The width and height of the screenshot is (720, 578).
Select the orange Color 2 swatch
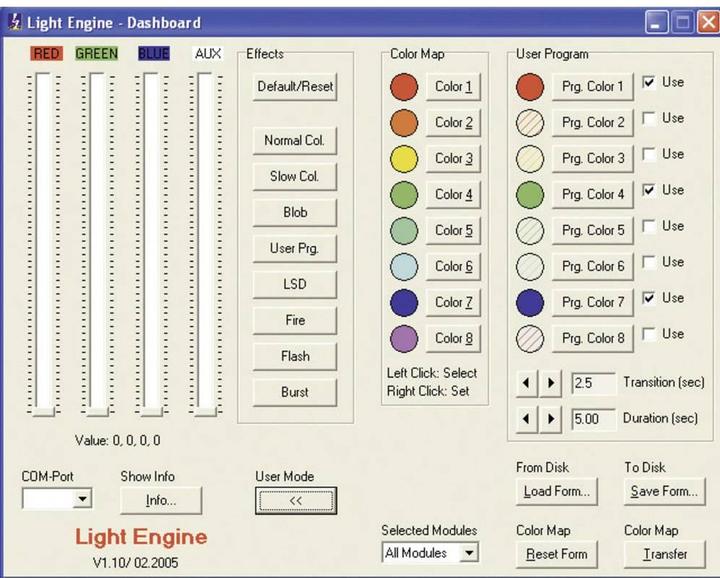(x=404, y=123)
